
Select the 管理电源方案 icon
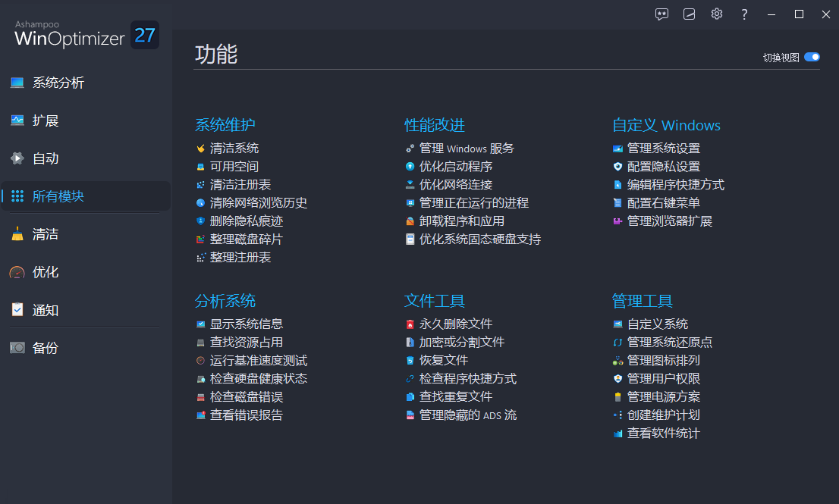point(617,396)
